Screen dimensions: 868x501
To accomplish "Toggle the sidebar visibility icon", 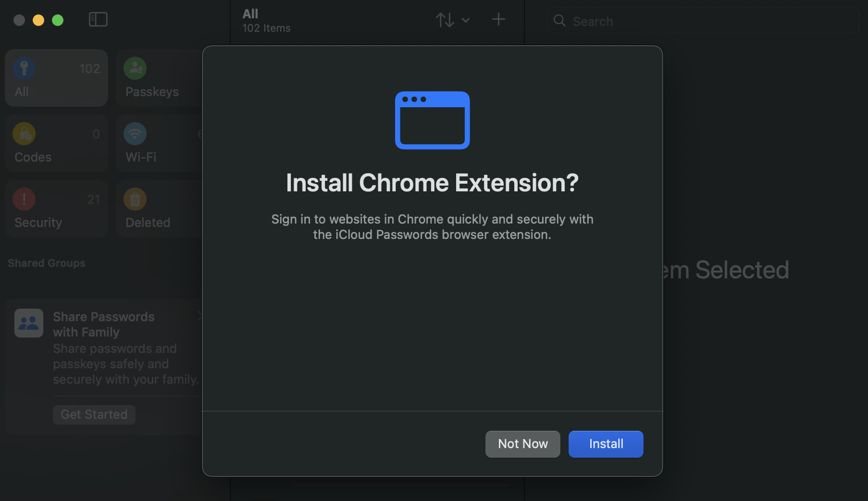I will pos(98,20).
